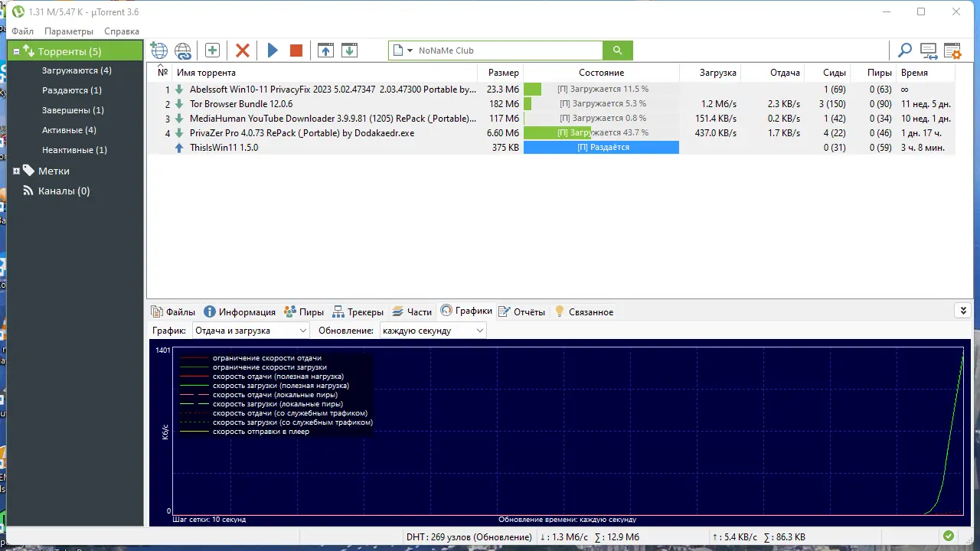Viewport: 980px width, 551px height.
Task: Click the move down queue icon
Action: tap(349, 51)
